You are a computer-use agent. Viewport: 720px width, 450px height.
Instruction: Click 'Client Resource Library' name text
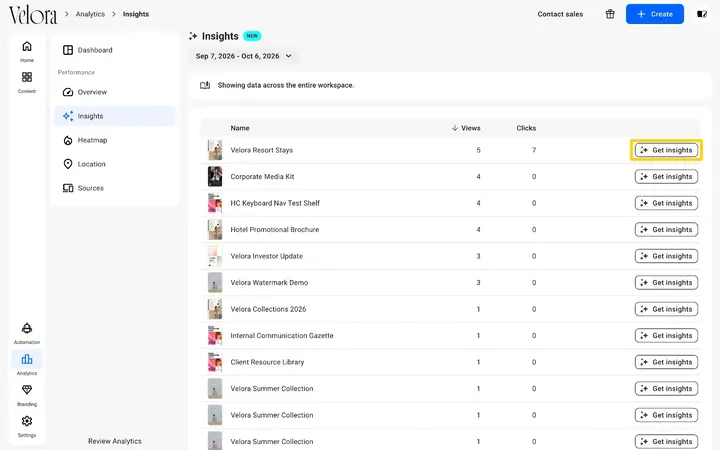pyautogui.click(x=267, y=362)
